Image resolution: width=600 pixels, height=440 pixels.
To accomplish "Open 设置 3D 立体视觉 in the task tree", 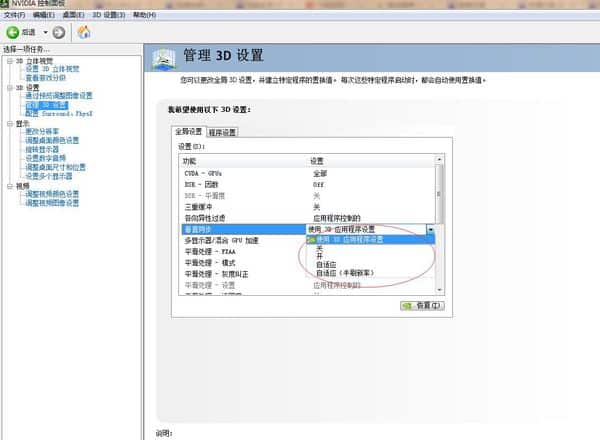I will tap(52, 69).
